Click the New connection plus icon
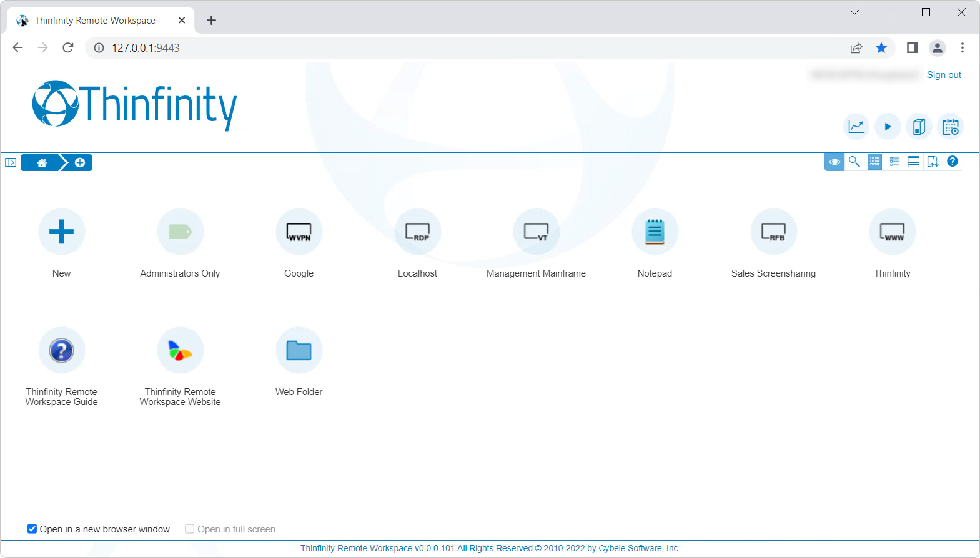Screen dimensions: 980x558 pos(61,232)
